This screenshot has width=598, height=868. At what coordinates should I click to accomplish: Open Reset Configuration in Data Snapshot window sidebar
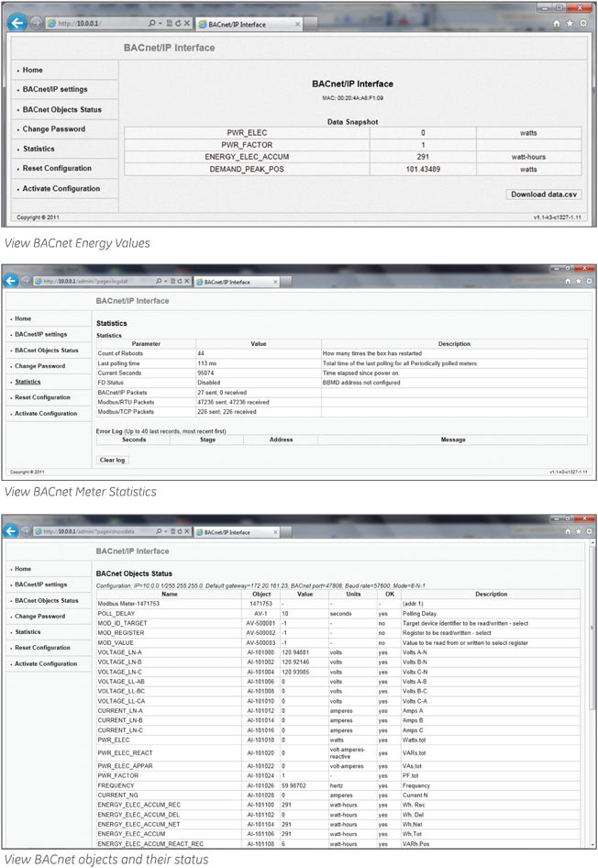57,168
